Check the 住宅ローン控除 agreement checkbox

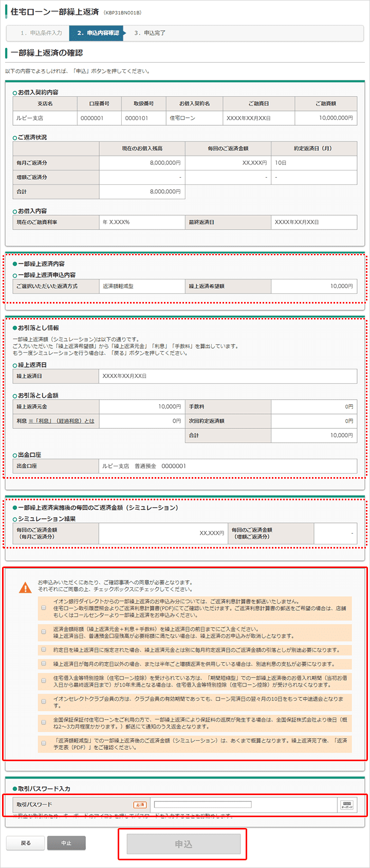[x=44, y=681]
